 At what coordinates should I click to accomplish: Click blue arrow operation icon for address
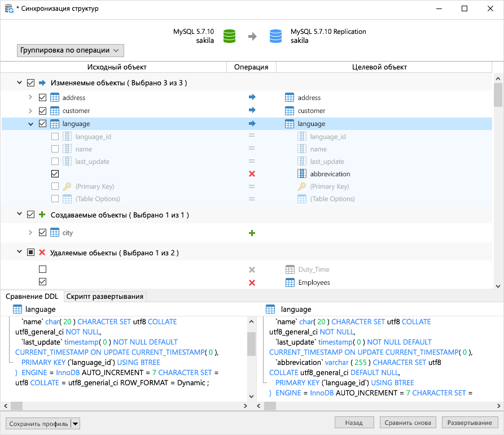coord(252,98)
